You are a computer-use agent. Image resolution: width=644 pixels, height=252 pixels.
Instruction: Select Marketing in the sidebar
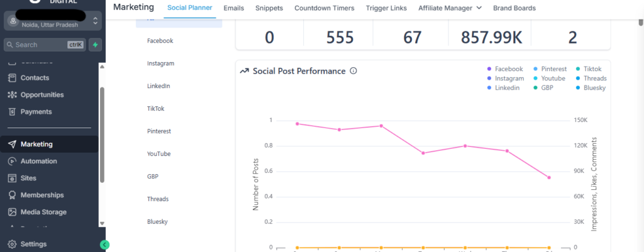pyautogui.click(x=49, y=145)
